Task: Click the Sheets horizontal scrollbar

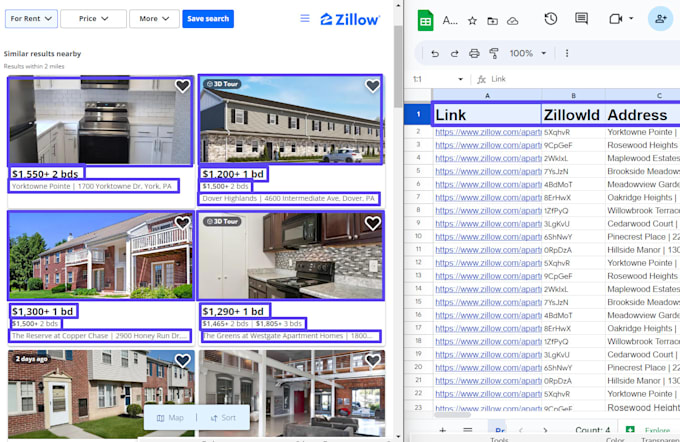Action: (x=452, y=414)
